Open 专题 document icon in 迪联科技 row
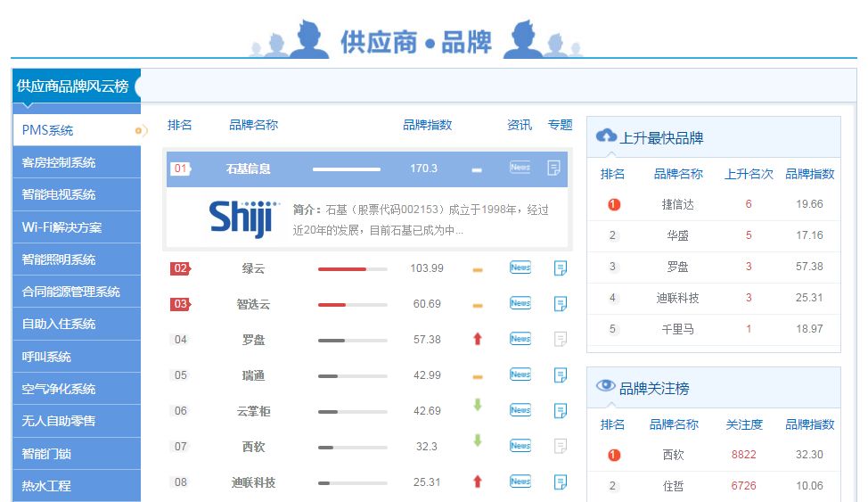Viewport: 868px width, 502px height. click(561, 482)
